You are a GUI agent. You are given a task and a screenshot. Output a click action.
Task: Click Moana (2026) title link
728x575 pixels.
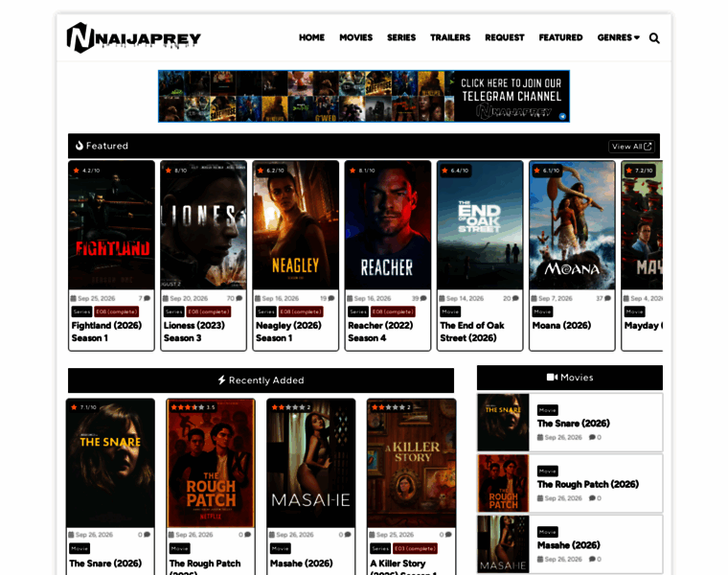coord(561,326)
